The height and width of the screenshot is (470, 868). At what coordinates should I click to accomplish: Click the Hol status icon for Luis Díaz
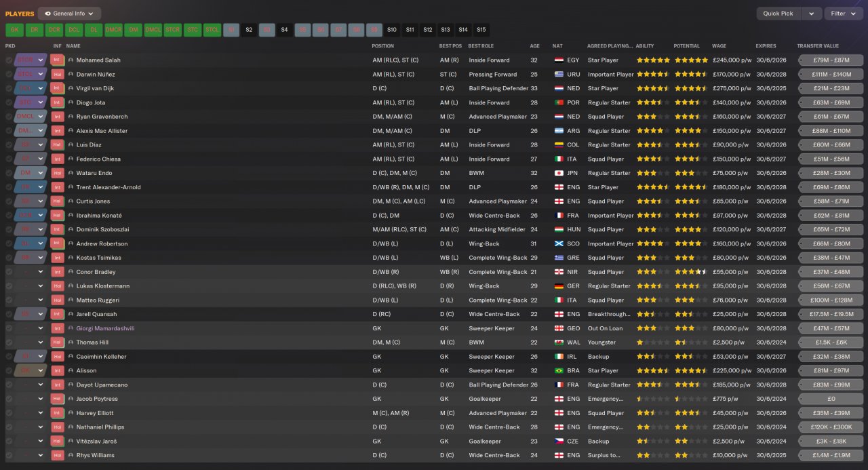[58, 144]
